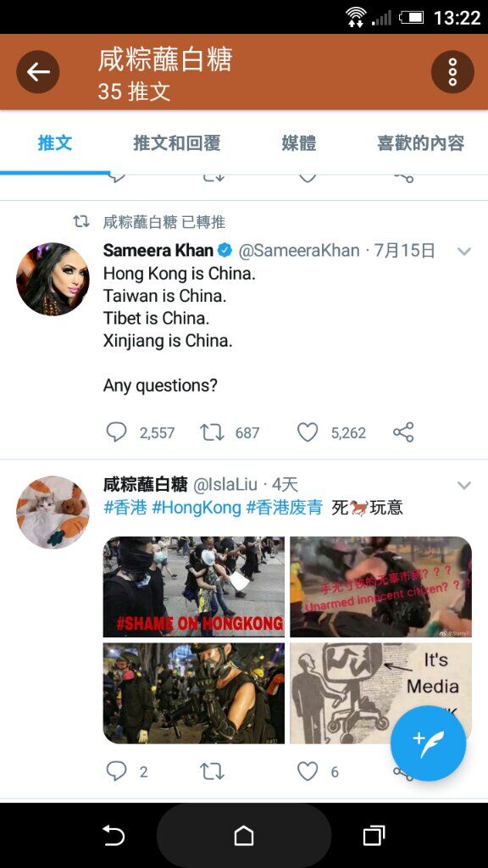Switch to the 媒體 tab
The image size is (488, 868).
[x=299, y=143]
